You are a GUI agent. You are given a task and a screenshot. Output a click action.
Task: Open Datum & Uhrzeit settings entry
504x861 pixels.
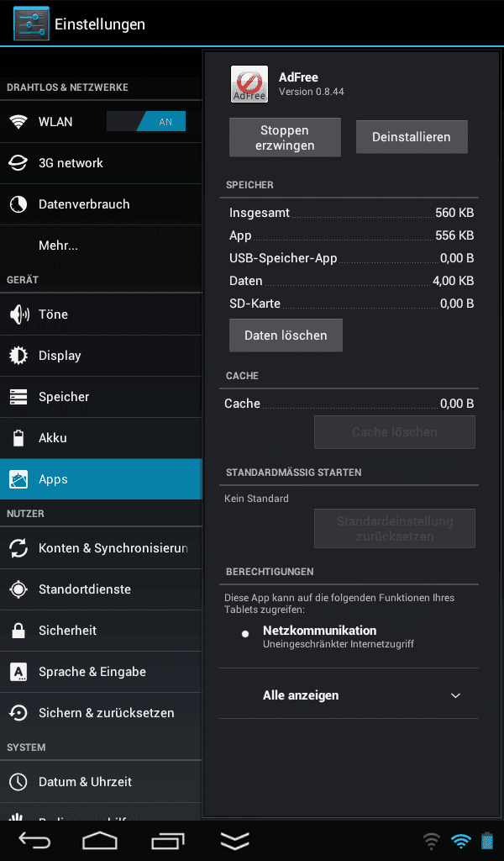tap(101, 781)
